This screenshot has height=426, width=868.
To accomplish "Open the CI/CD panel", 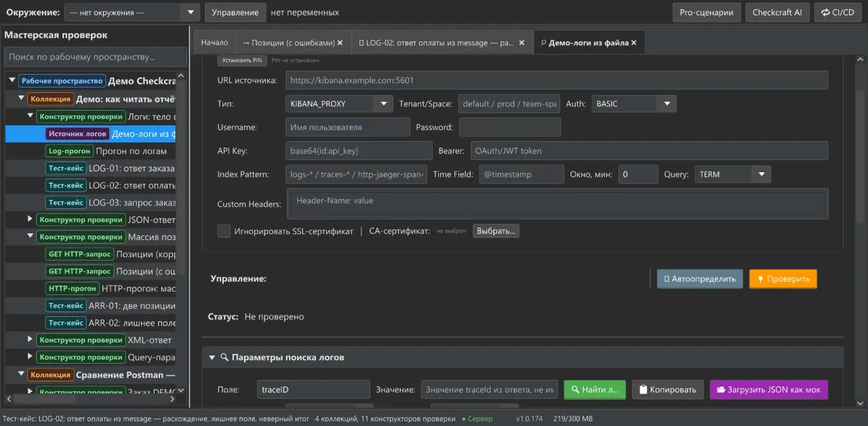I will [x=837, y=12].
